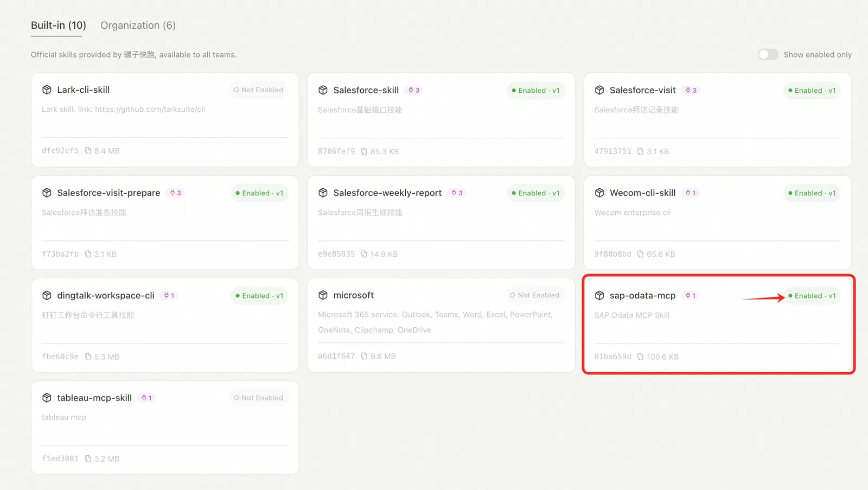The image size is (868, 490).
Task: Click file size icon on Salesforce-visit card
Action: pos(640,151)
